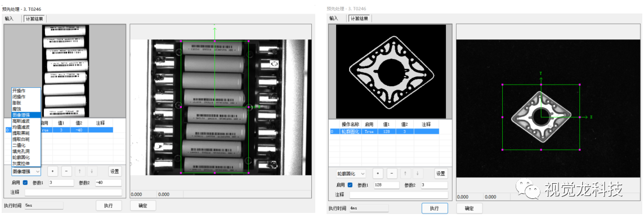Click the minus button beside the 轮廓圆化 dropdown

[x=392, y=173]
